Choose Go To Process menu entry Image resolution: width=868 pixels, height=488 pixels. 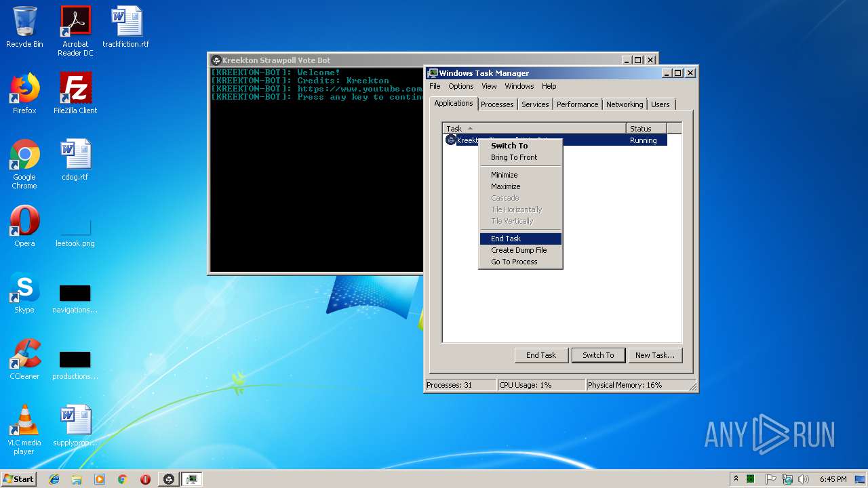(x=520, y=262)
